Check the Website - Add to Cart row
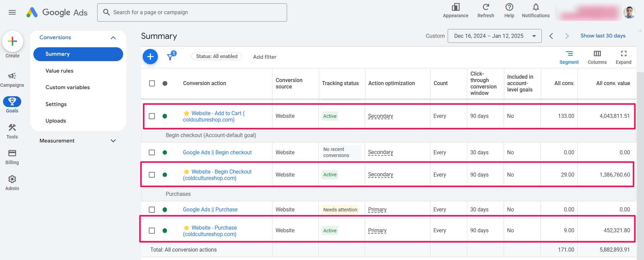Viewport: 644px width, 260px height. tap(152, 116)
